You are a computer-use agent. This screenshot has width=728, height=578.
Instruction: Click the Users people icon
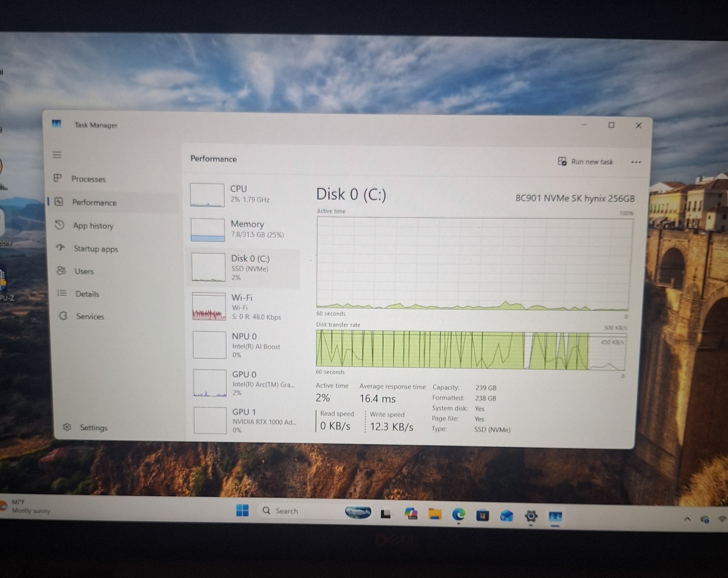click(x=61, y=270)
